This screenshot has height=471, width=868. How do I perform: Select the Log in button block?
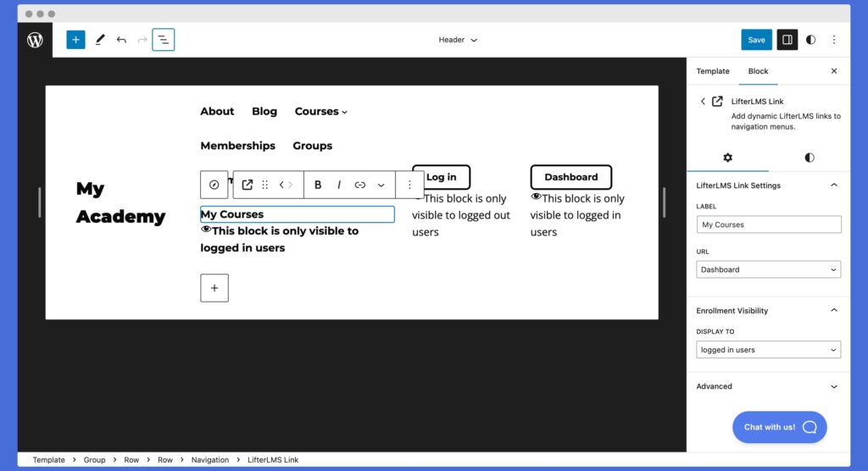[x=441, y=177]
